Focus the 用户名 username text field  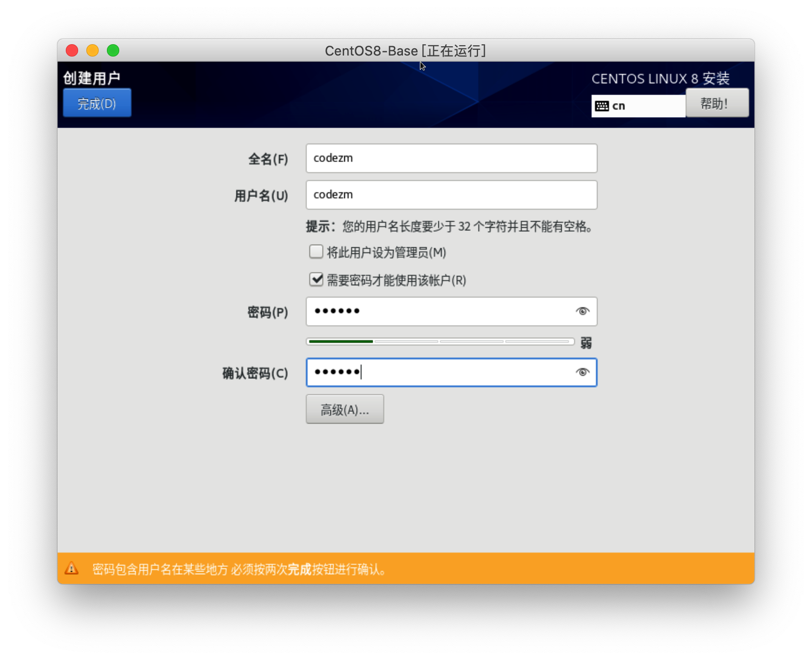[451, 195]
